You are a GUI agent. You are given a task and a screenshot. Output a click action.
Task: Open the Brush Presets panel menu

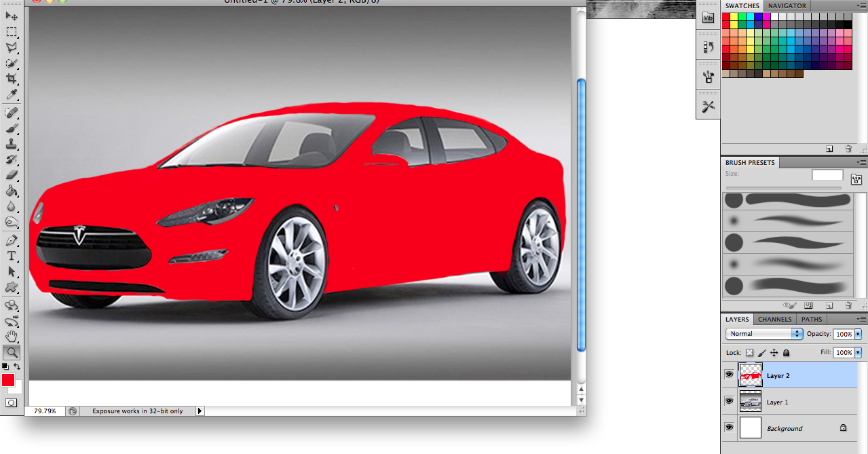(x=862, y=163)
